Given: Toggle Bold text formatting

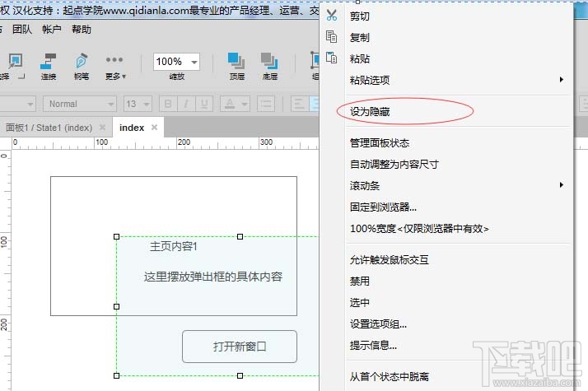Looking at the screenshot, I should coord(168,104).
